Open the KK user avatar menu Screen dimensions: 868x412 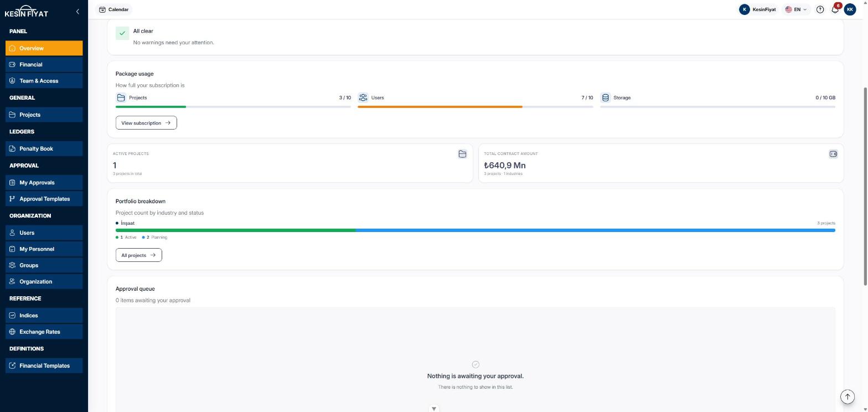click(x=850, y=9)
